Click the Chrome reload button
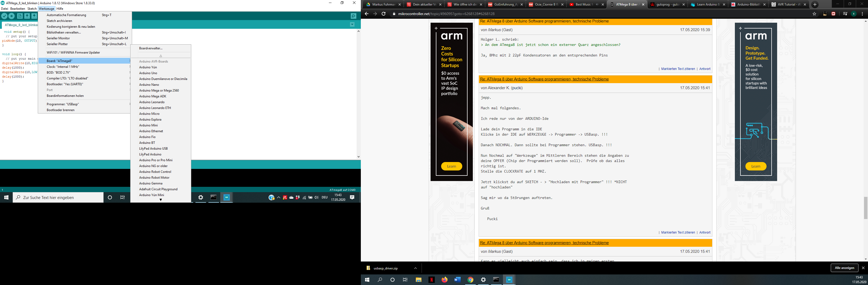 click(x=384, y=14)
